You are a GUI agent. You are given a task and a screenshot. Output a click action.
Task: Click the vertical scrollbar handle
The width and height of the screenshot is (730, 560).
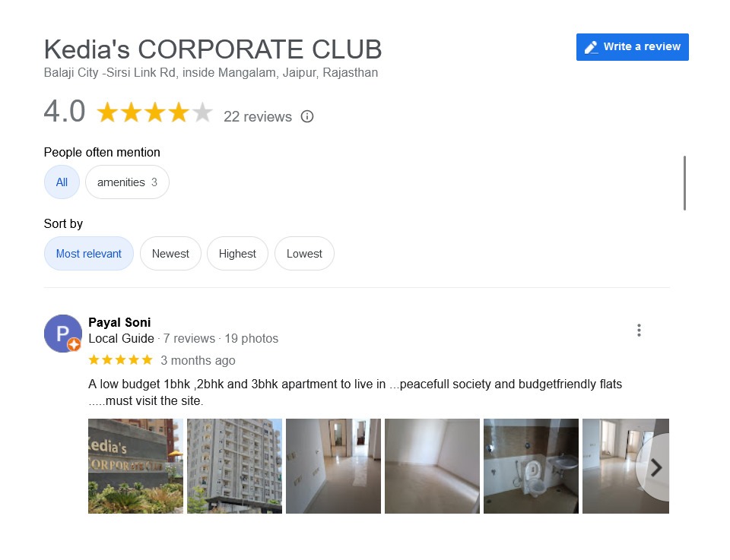click(x=684, y=183)
